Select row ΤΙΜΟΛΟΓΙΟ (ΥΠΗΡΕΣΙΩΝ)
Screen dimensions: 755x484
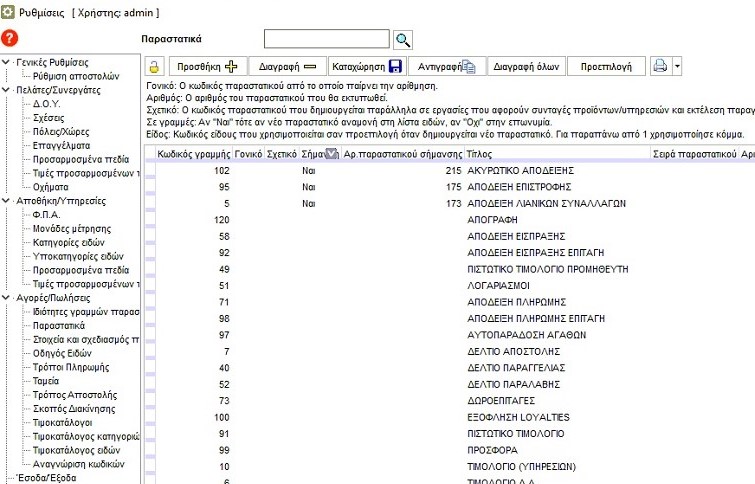521,467
